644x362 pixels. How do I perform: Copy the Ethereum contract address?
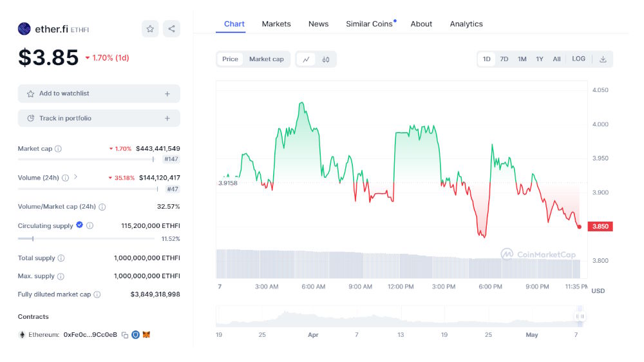coord(125,335)
